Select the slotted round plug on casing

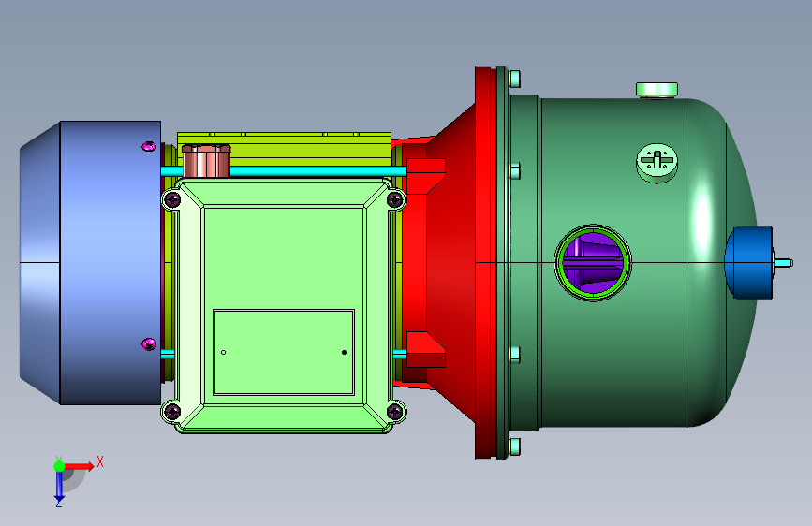(657, 162)
